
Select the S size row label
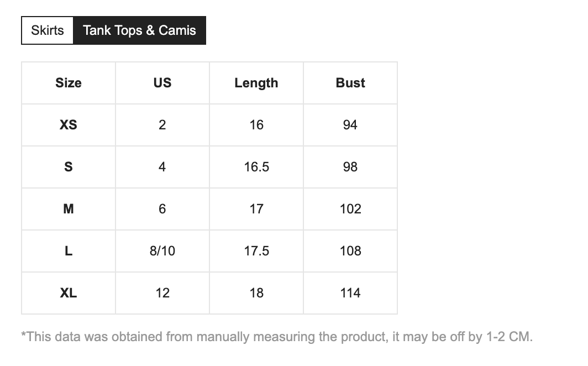(69, 167)
